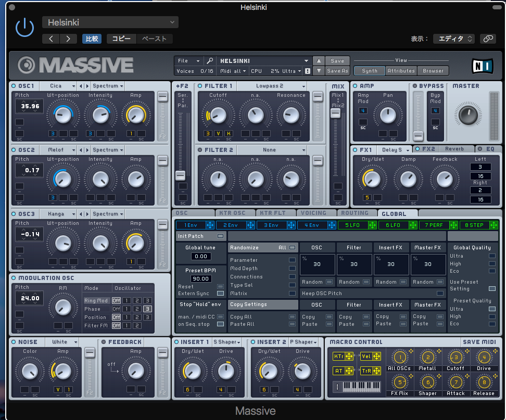Click the 比較 compare button

click(92, 39)
